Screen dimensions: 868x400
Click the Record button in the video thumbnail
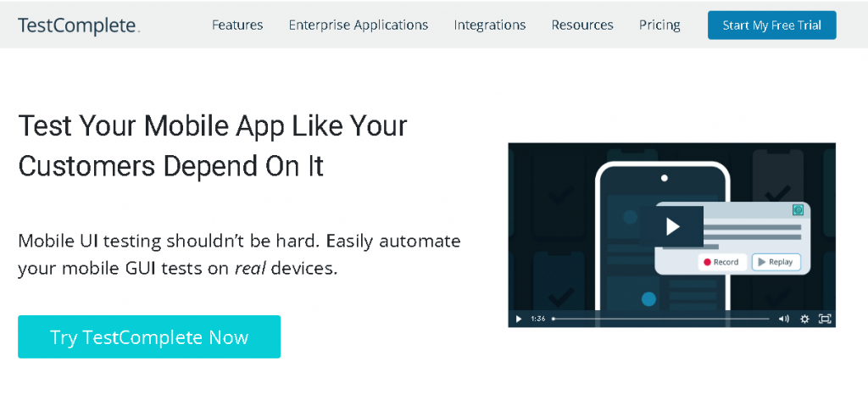point(722,262)
